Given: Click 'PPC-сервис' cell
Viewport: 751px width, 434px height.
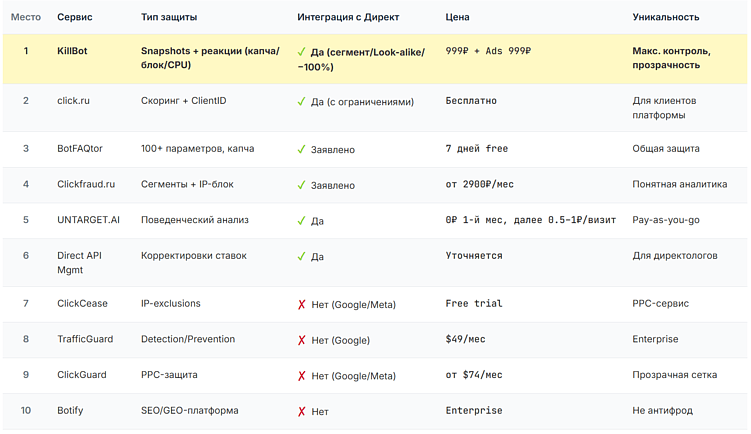Looking at the screenshot, I should pyautogui.click(x=660, y=303).
